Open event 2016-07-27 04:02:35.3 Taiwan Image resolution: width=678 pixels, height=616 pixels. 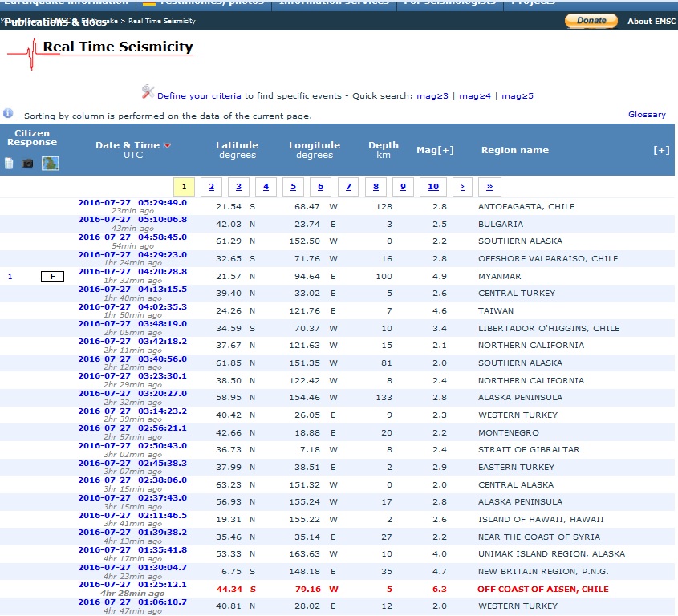(x=132, y=307)
